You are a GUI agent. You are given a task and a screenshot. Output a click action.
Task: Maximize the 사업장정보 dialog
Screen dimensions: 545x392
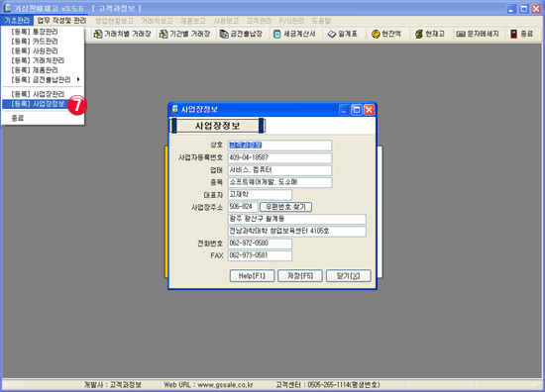coord(357,110)
